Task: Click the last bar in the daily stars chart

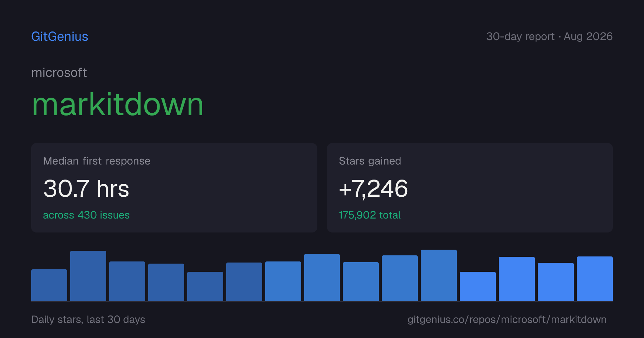Action: [x=595, y=279]
